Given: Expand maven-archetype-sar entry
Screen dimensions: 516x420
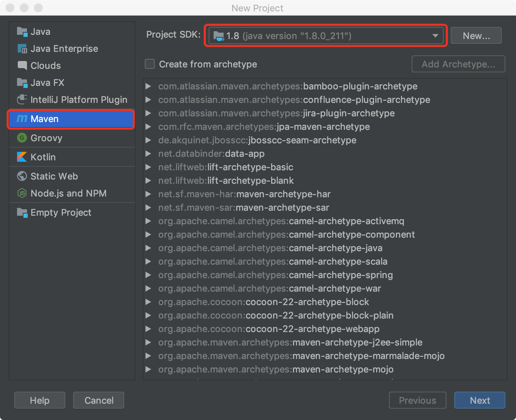Looking at the screenshot, I should (x=148, y=208).
